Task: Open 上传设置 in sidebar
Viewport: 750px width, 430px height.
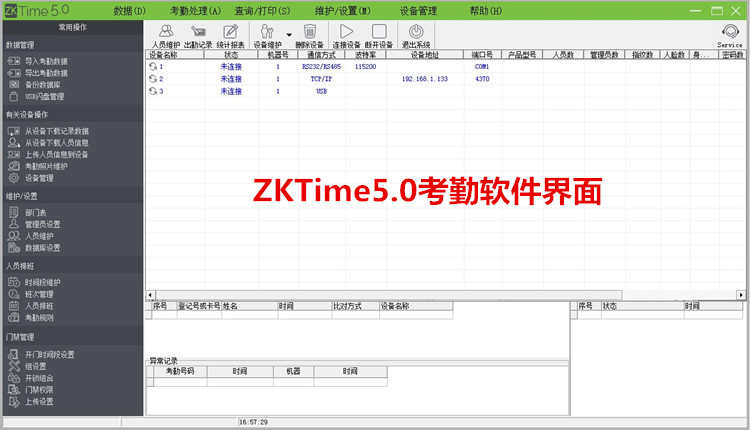Action: click(x=31, y=402)
